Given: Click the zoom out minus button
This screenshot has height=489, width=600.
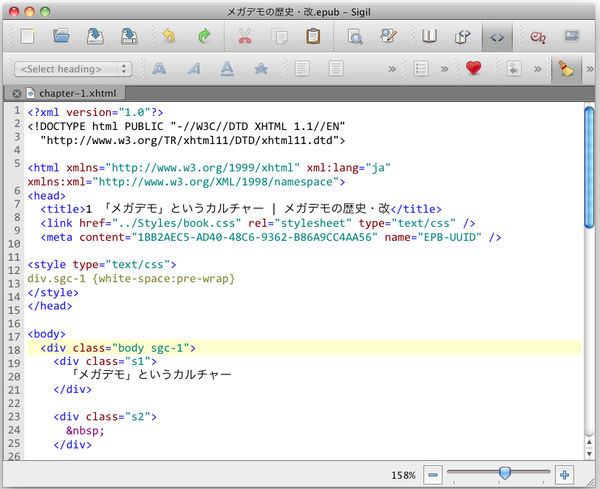Looking at the screenshot, I should coord(432,474).
